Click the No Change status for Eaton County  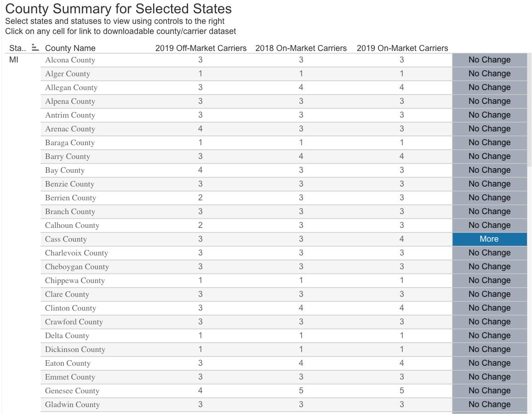pyautogui.click(x=489, y=363)
